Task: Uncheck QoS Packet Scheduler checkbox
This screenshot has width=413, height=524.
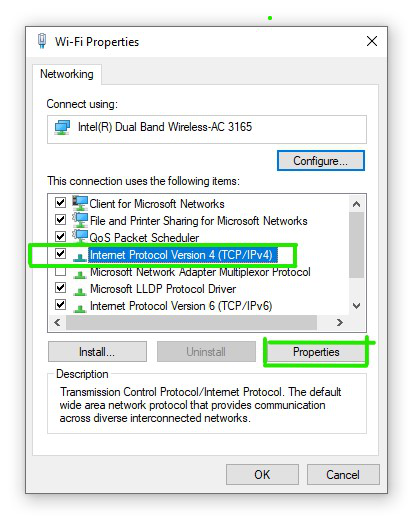Action: pyautogui.click(x=60, y=237)
